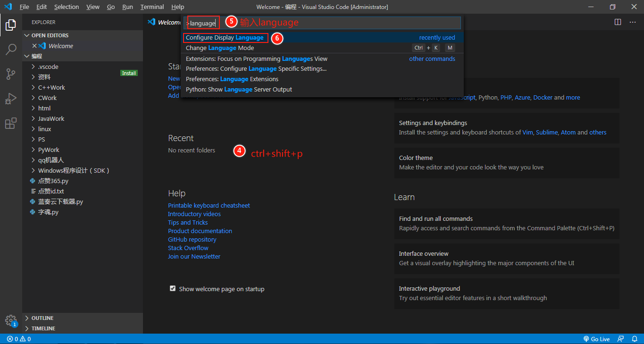Open the Manage gear menu
This screenshot has height=344, width=644.
(x=11, y=320)
